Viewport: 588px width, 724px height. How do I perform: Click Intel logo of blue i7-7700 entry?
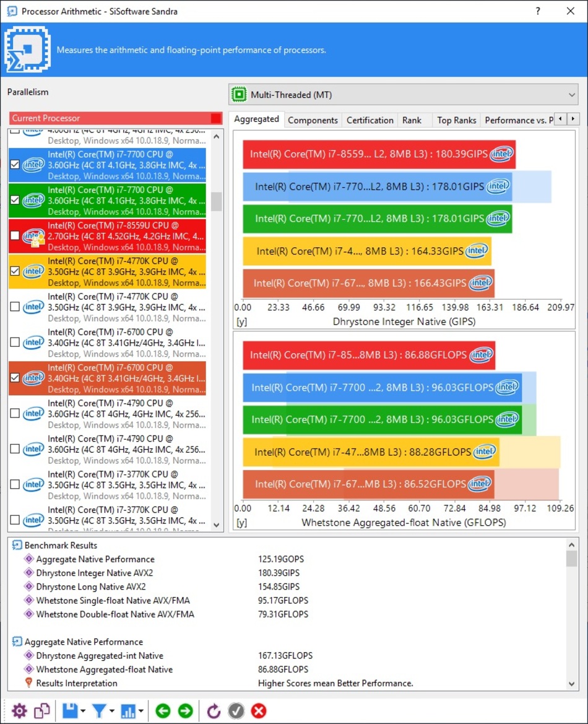[33, 164]
